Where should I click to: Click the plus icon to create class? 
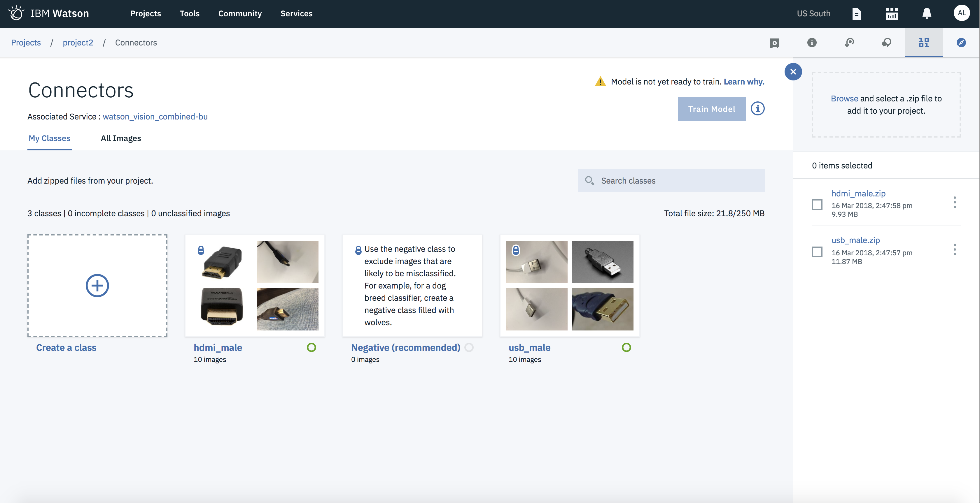pyautogui.click(x=97, y=286)
